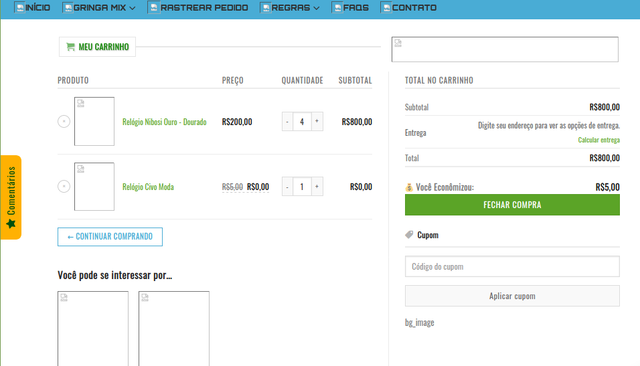Click the CONTINUAR COMPRANDO button
Viewport: 640px width, 366px height.
[110, 237]
